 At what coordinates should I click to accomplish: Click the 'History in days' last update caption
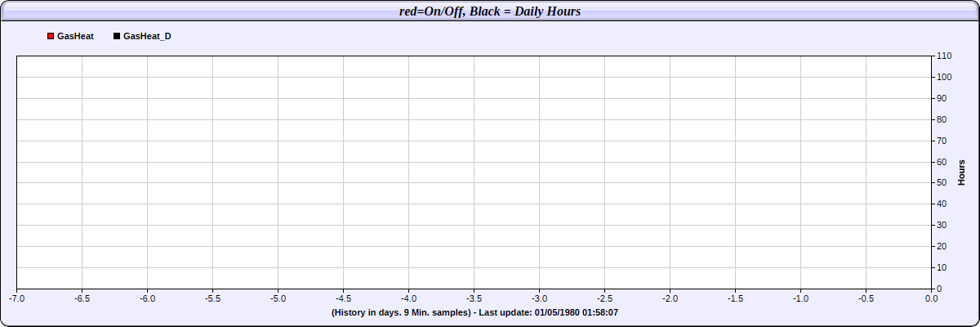[x=474, y=312]
